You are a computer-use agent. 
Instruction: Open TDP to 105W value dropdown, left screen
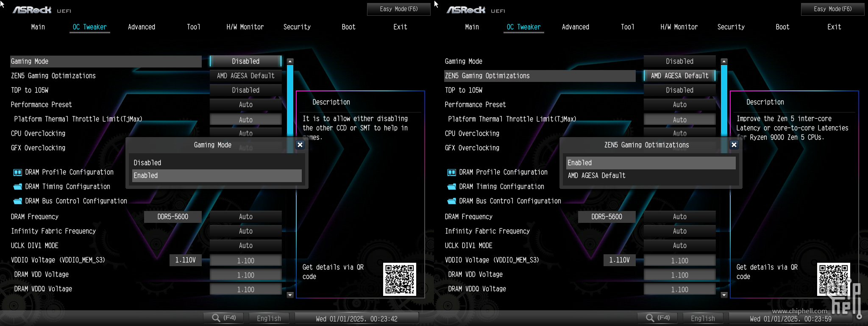[245, 90]
